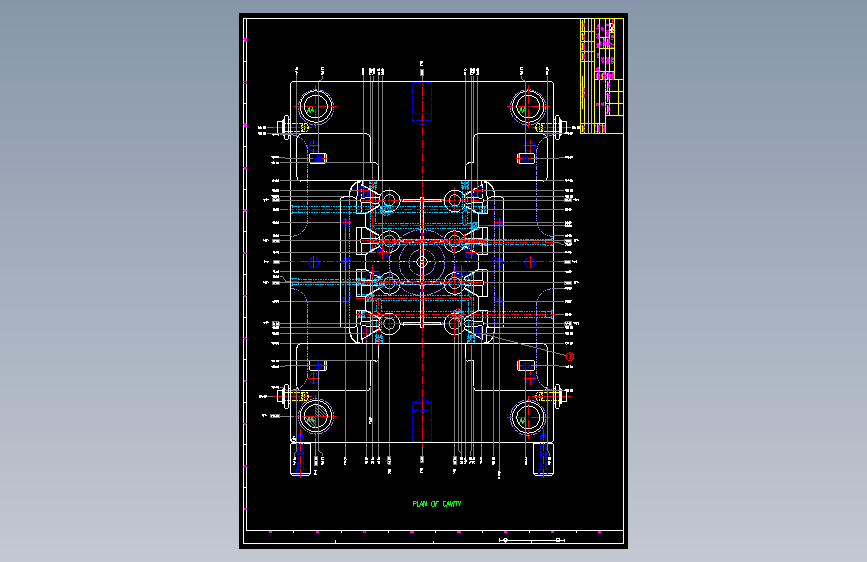867x562 pixels.
Task: Pick the upper-left guide pin circle
Action: coord(316,107)
